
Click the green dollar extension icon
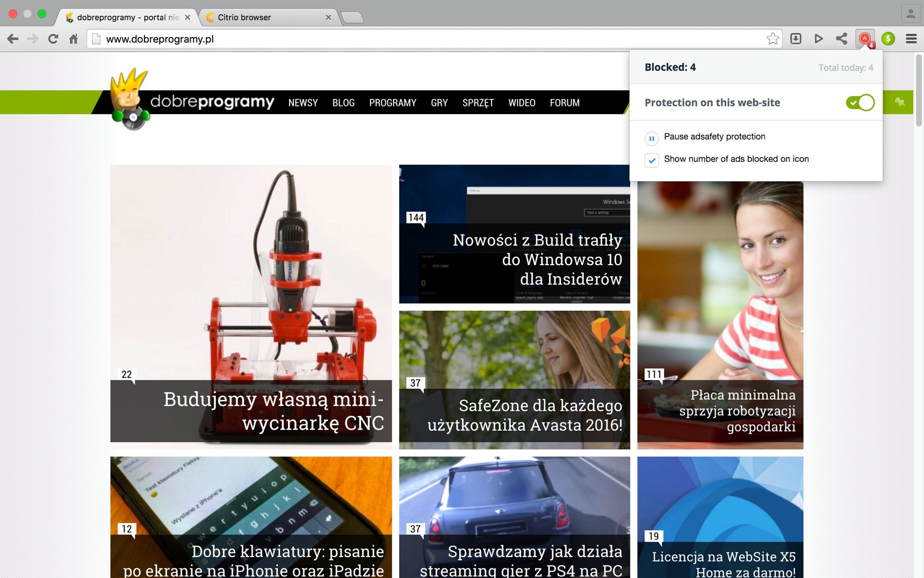[888, 39]
